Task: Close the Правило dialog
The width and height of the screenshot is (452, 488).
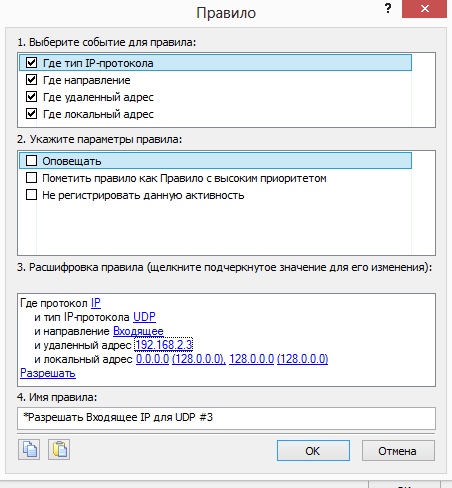Action: click(424, 9)
